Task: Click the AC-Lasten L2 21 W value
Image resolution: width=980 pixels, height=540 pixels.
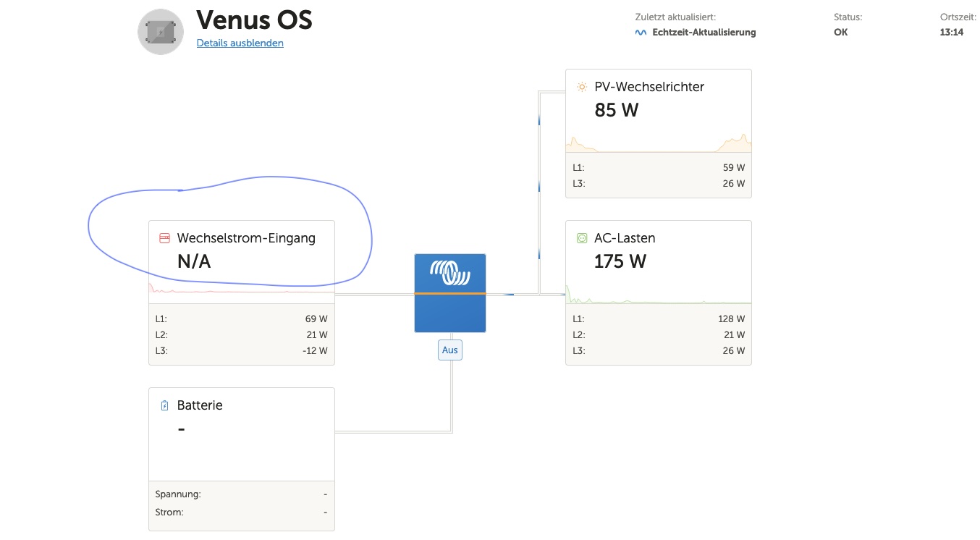Action: click(x=734, y=334)
